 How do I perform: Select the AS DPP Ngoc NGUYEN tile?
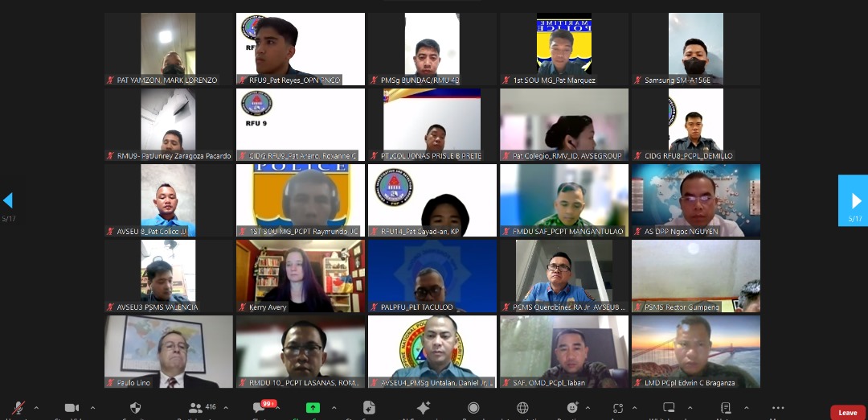696,200
